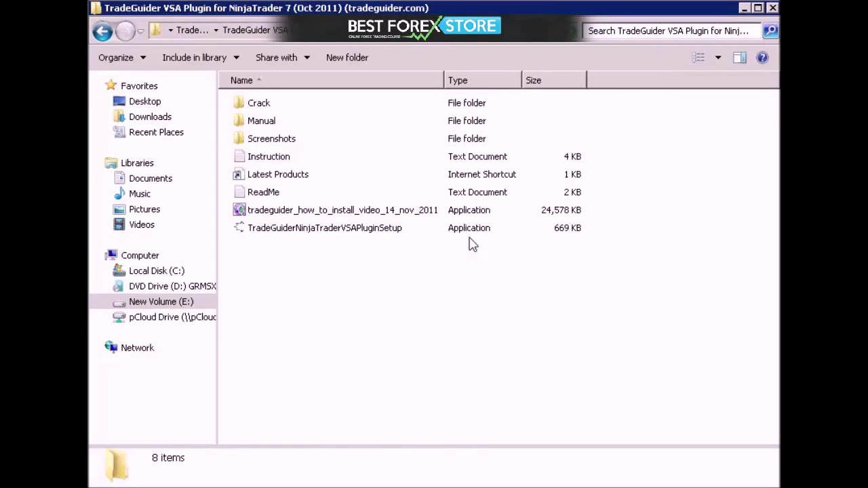Select the Latest Products file name
The height and width of the screenshot is (488, 868).
(277, 174)
